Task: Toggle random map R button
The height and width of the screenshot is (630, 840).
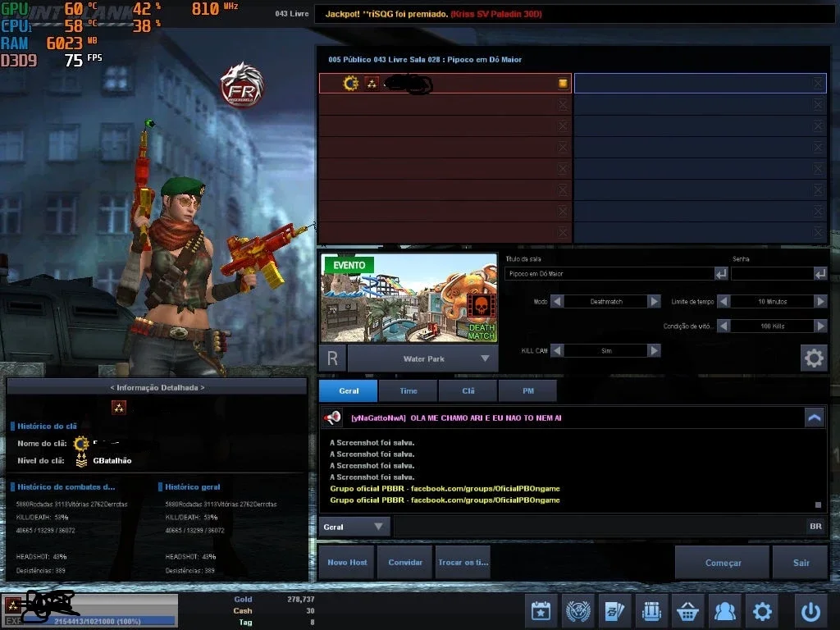Action: (x=332, y=358)
